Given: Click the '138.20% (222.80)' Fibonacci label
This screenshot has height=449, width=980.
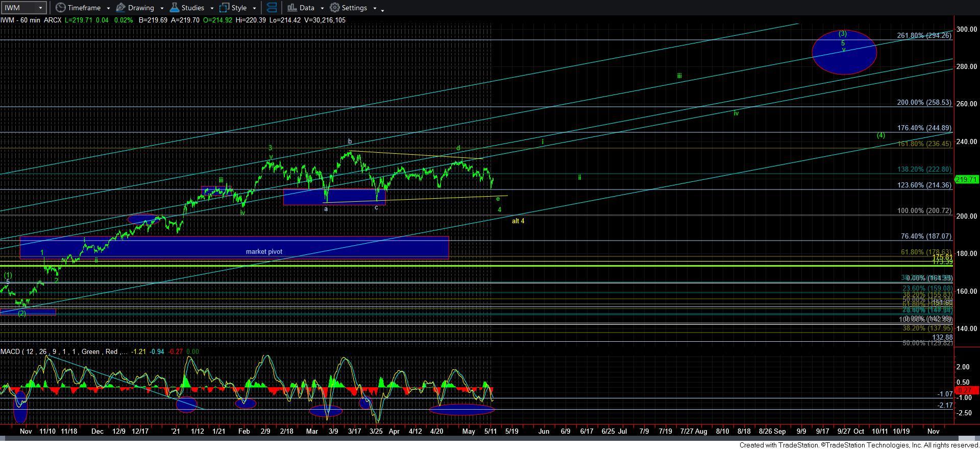Looking at the screenshot, I should [x=924, y=170].
